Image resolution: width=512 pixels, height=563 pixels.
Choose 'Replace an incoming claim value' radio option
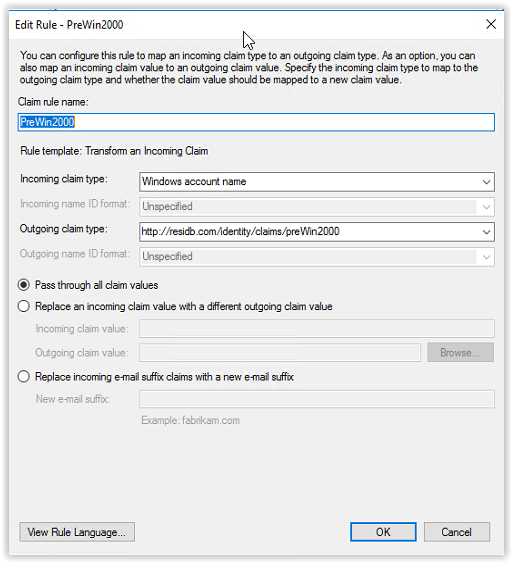(x=24, y=306)
